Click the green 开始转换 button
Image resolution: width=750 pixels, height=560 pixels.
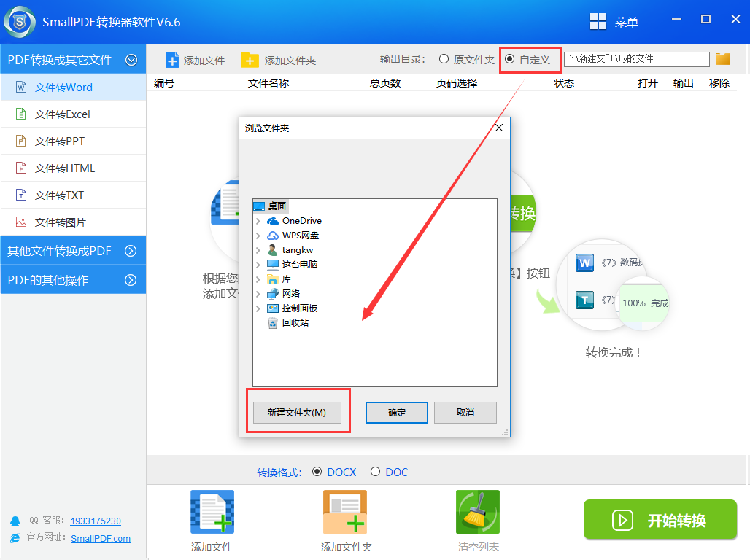[660, 519]
